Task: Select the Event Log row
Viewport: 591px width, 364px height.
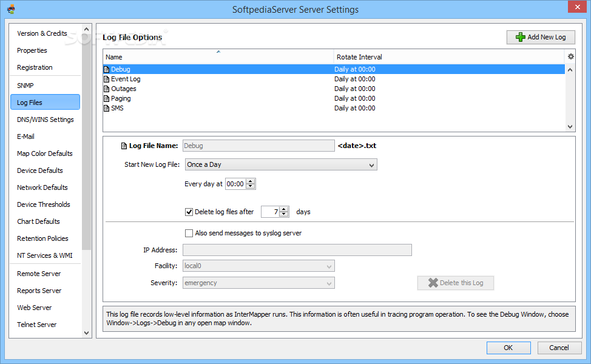Action: point(334,79)
